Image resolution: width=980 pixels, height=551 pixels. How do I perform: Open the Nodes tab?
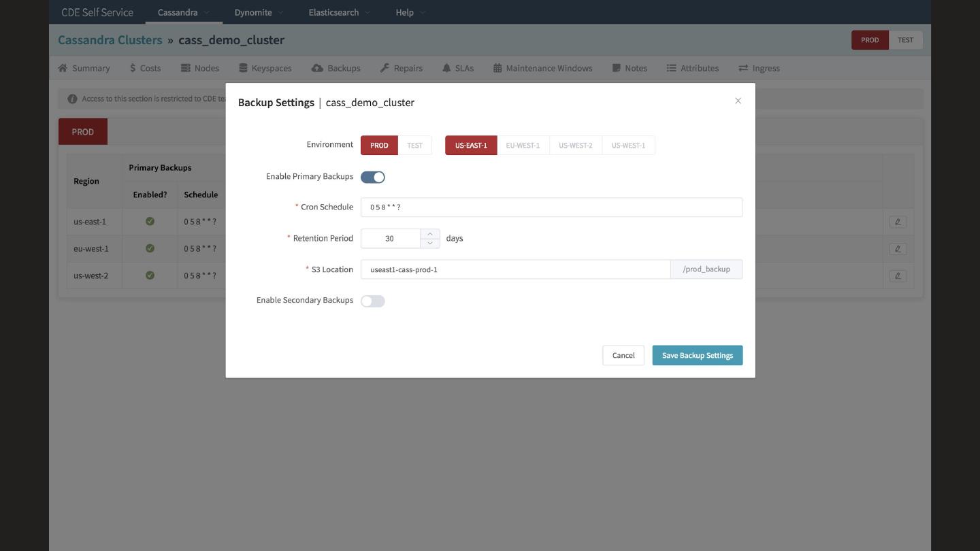pyautogui.click(x=200, y=68)
